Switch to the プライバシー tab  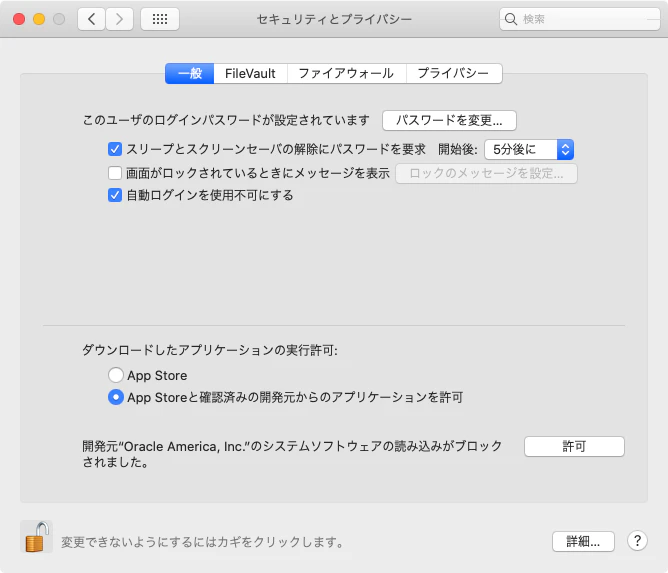(x=454, y=74)
